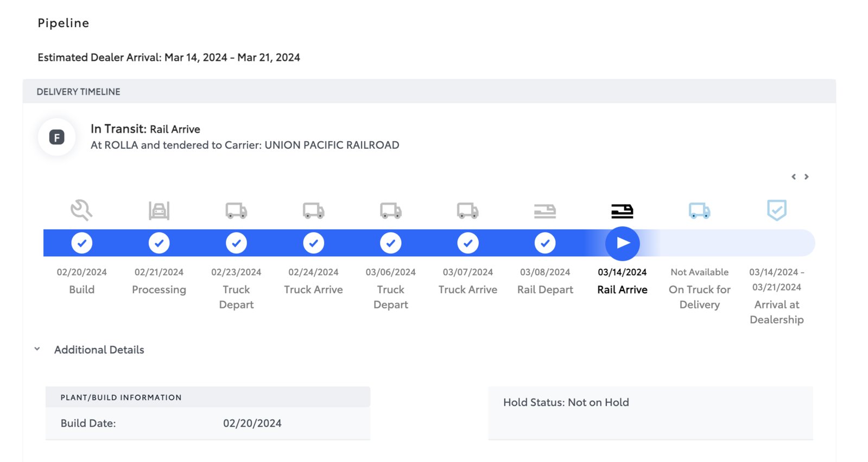Click the Processing factory icon
Viewport: 868px width, 462px height.
pos(159,210)
